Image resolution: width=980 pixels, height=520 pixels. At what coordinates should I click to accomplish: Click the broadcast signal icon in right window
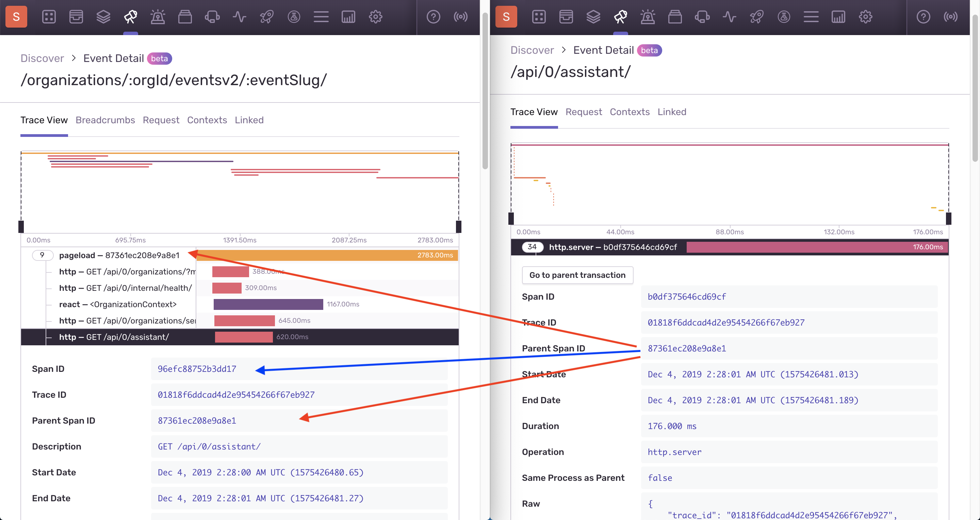[950, 17]
